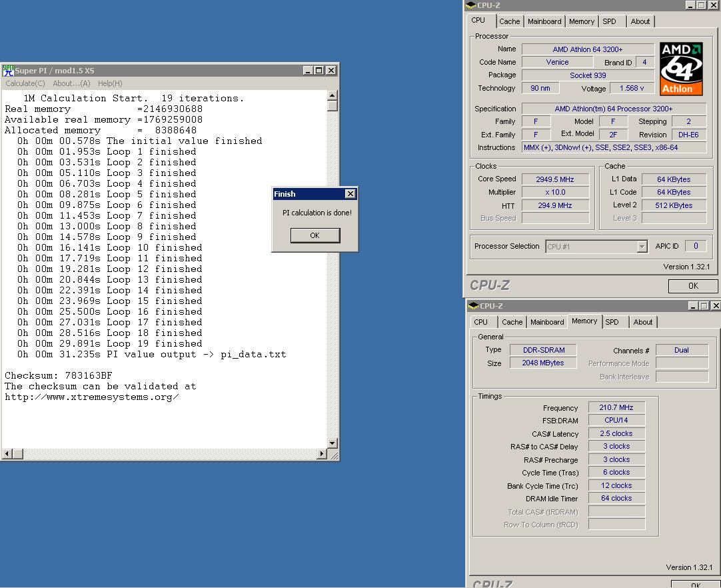Show About tab in top CPU-Z window
721x588 pixels.
[x=640, y=21]
